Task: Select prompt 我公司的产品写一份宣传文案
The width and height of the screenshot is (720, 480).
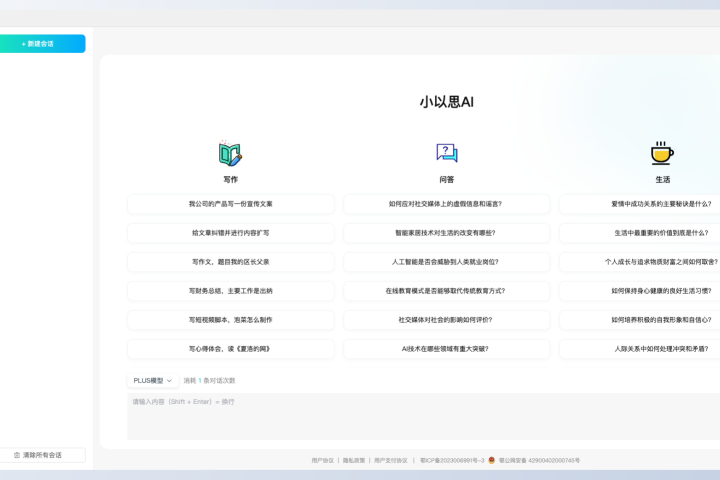Action: coord(231,204)
